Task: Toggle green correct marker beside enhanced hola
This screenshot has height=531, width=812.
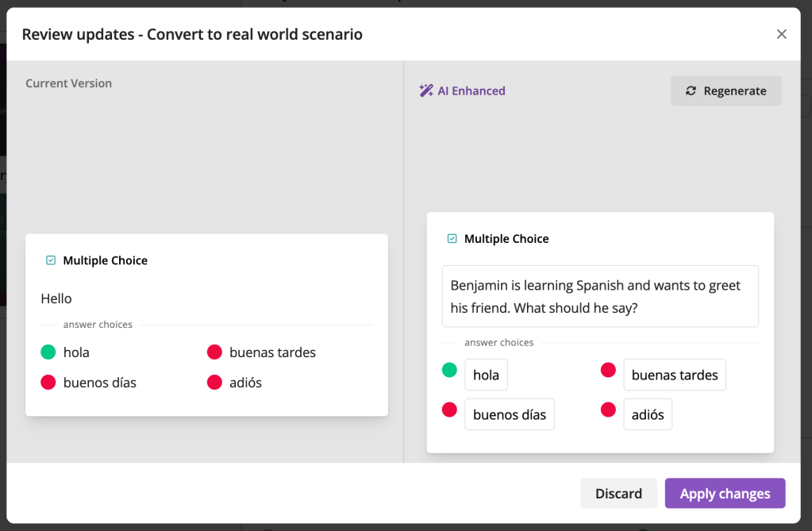Action: (x=450, y=370)
